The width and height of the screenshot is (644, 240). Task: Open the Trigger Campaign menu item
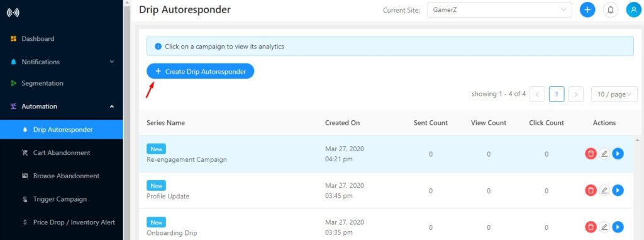tap(62, 199)
